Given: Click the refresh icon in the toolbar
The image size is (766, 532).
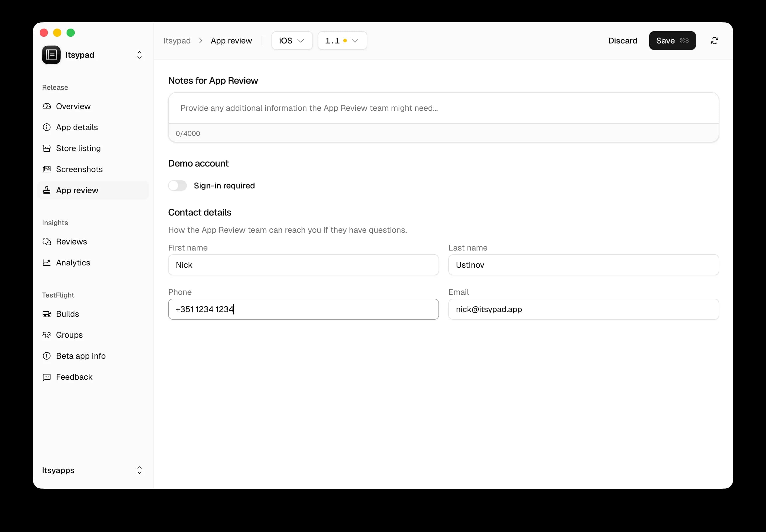Looking at the screenshot, I should point(715,40).
